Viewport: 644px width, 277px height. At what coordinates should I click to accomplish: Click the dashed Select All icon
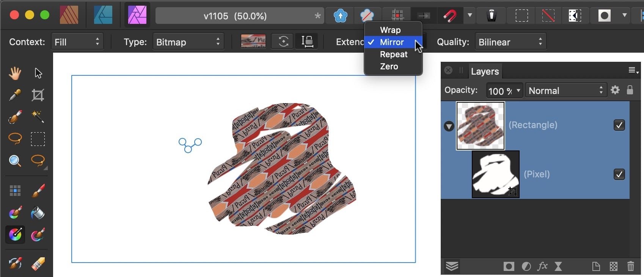click(x=521, y=16)
